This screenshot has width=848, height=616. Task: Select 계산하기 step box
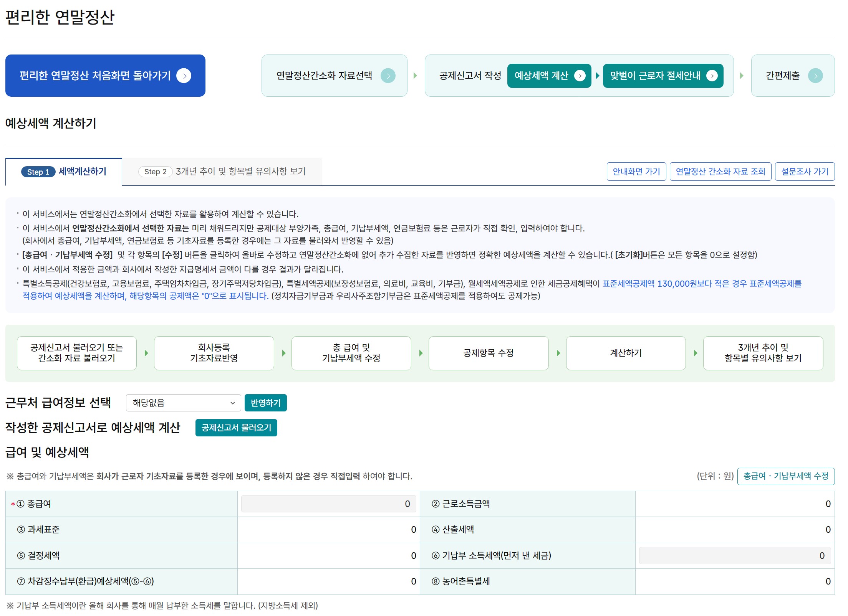pyautogui.click(x=626, y=353)
